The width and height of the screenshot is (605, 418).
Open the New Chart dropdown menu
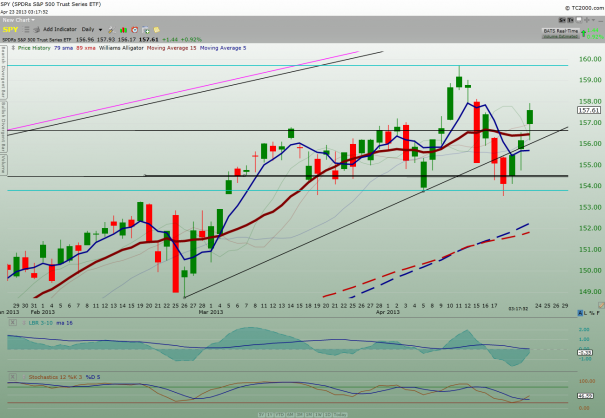pos(19,20)
